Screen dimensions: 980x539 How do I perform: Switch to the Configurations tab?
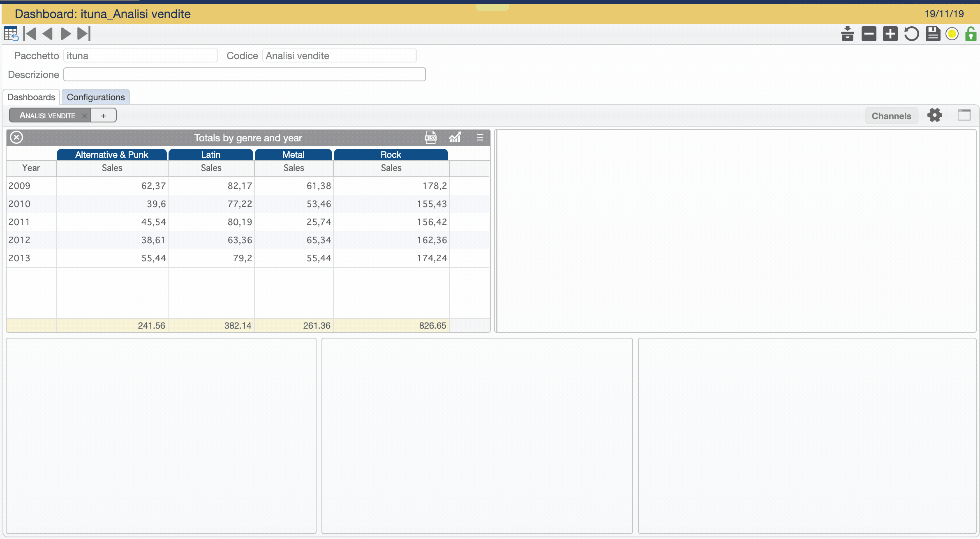[x=96, y=97]
